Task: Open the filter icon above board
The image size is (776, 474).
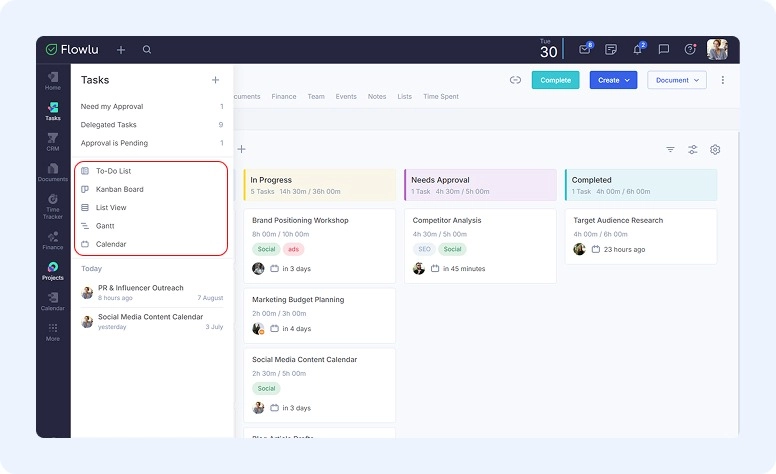Action: coord(670,149)
